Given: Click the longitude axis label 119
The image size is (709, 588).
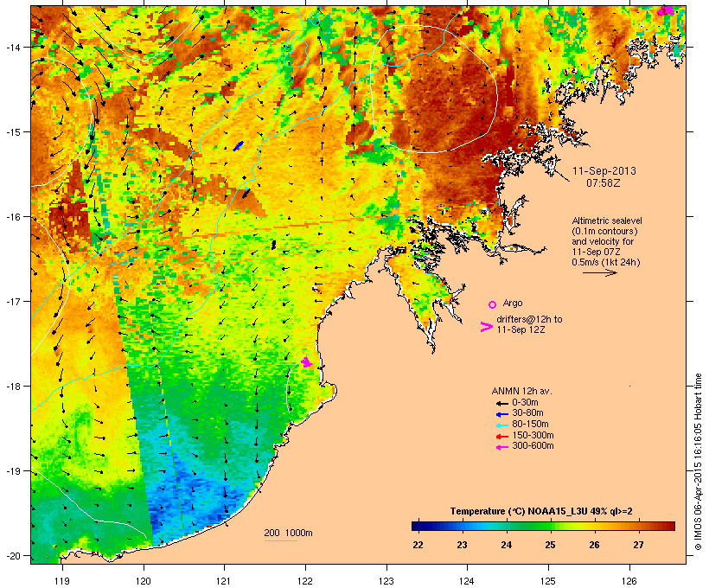Looking at the screenshot, I should point(62,580).
